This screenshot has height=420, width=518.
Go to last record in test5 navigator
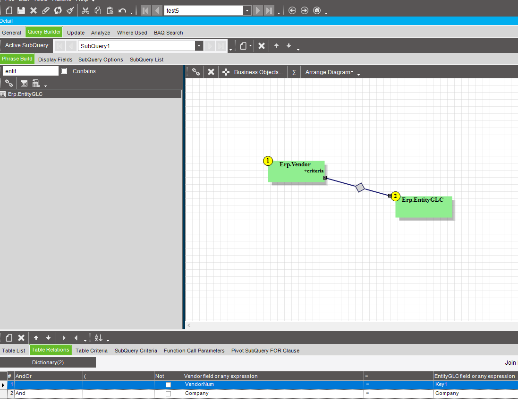click(x=269, y=10)
